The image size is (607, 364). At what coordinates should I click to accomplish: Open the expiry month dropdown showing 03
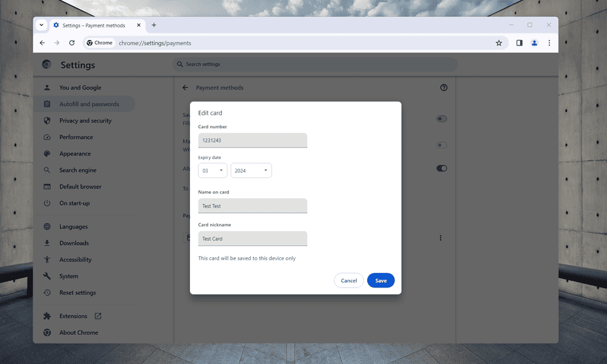click(212, 170)
